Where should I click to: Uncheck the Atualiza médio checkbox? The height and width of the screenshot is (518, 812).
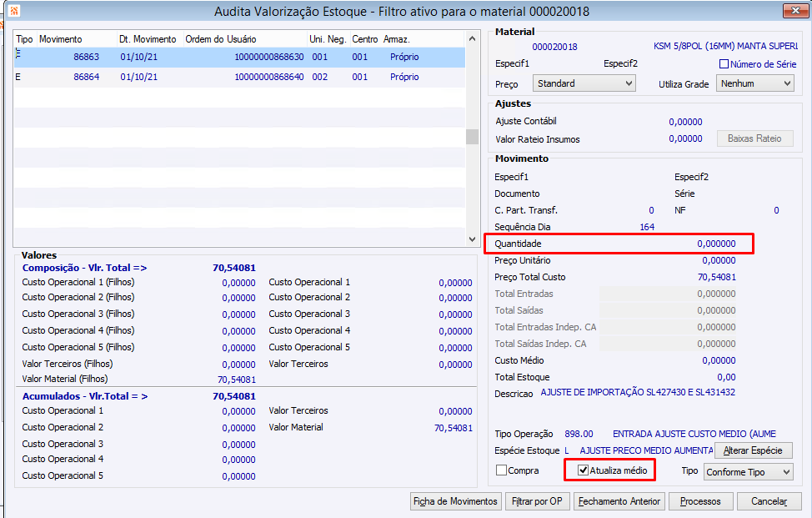click(x=583, y=470)
